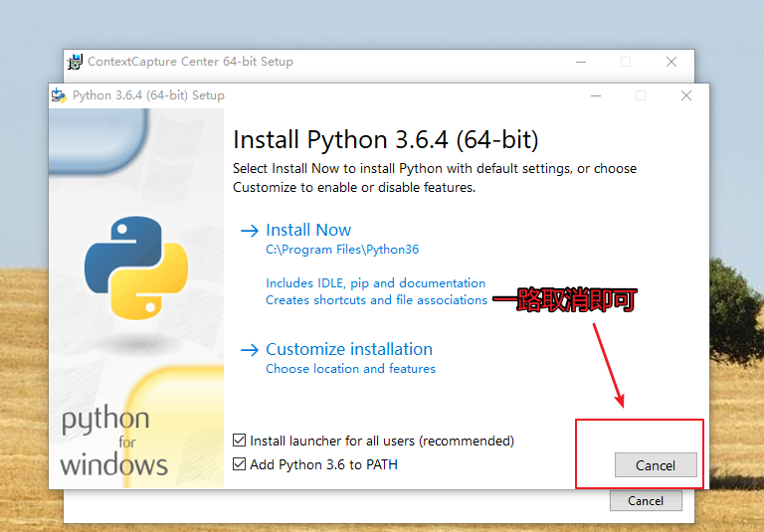Close the Python 3.6.4 Setup window
The image size is (764, 532).
[x=686, y=95]
